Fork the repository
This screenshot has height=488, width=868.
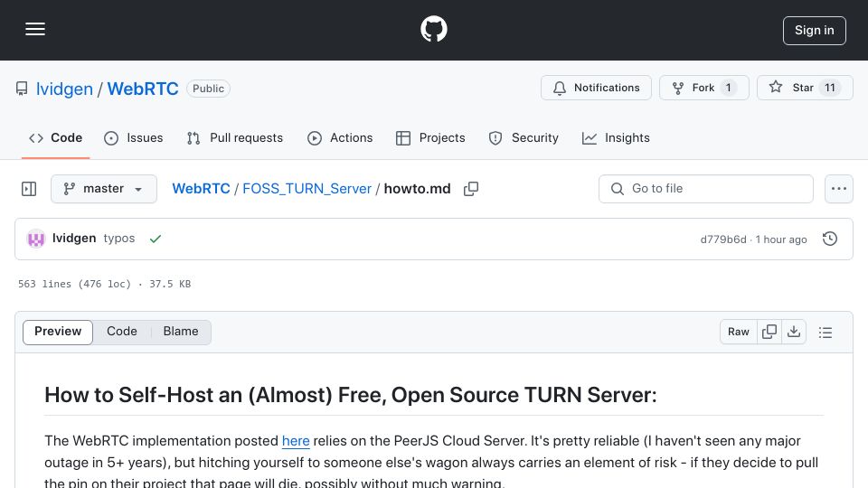pos(703,88)
